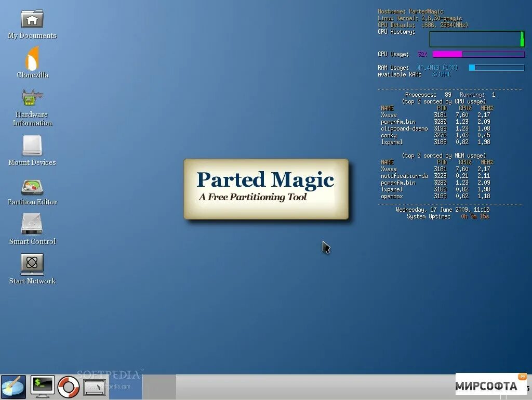Viewport: 532px width, 400px height.
Task: Select the 'notification-da' process row
Action: tap(436, 176)
